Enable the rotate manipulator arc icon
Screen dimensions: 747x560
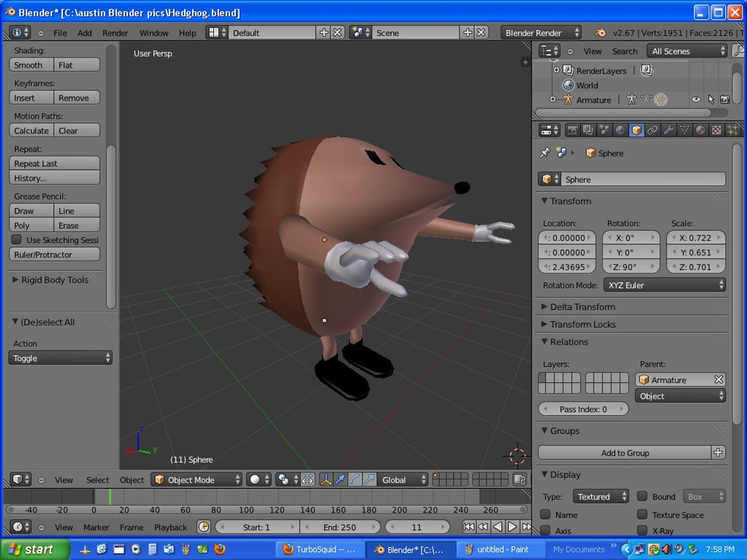point(355,480)
